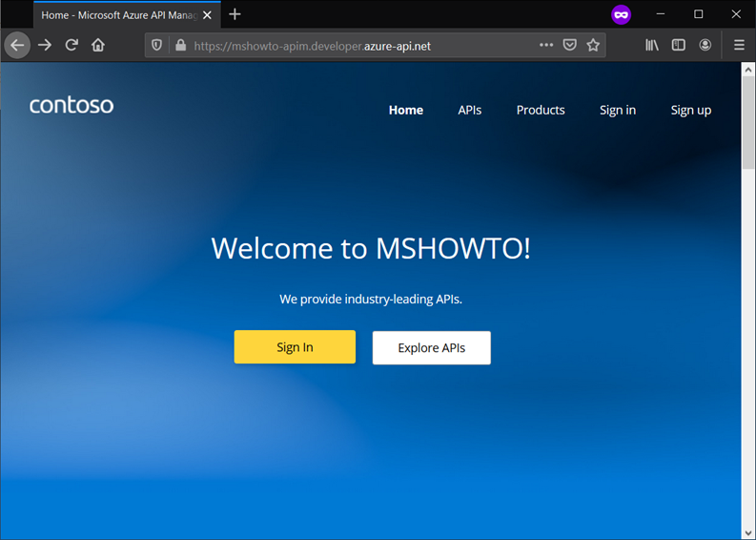Viewport: 756px width, 540px height.
Task: Reload the current page
Action: click(x=72, y=46)
